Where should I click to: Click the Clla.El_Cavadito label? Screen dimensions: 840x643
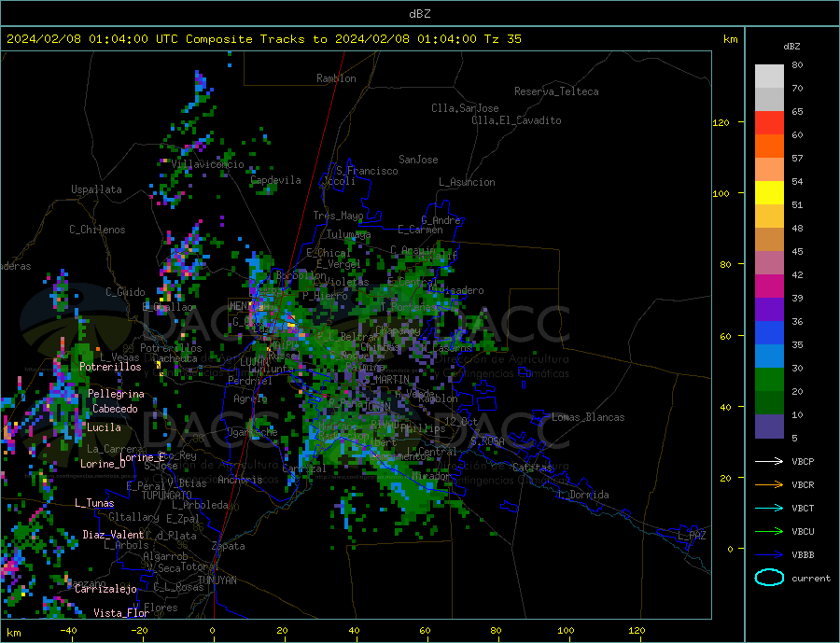click(x=516, y=120)
